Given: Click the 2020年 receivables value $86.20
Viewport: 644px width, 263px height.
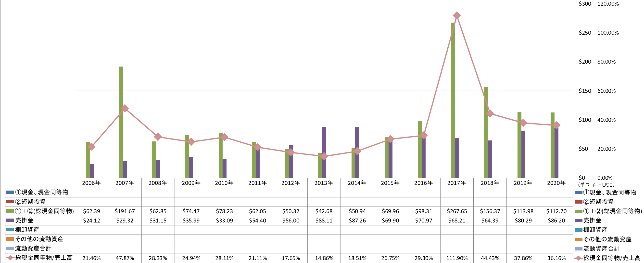Looking at the screenshot, I should click(556, 221).
